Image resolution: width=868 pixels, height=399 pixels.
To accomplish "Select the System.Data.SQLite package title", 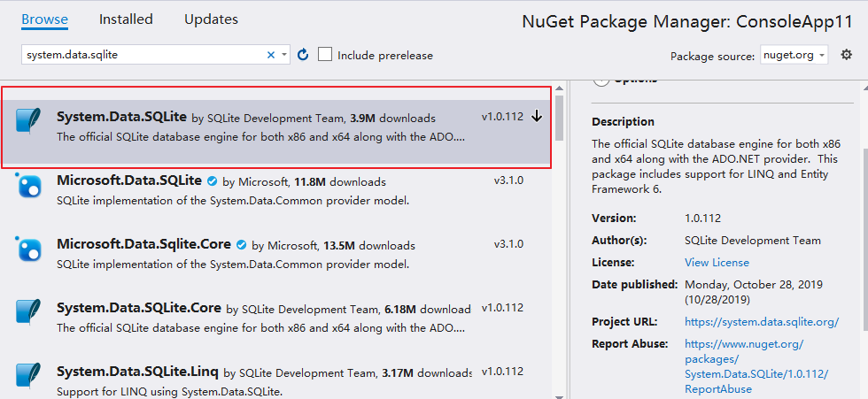I will click(122, 117).
